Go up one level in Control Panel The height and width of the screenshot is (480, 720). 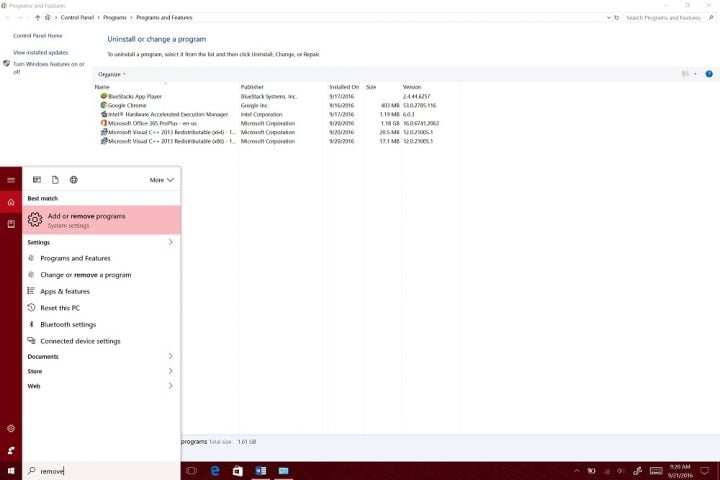tap(38, 17)
